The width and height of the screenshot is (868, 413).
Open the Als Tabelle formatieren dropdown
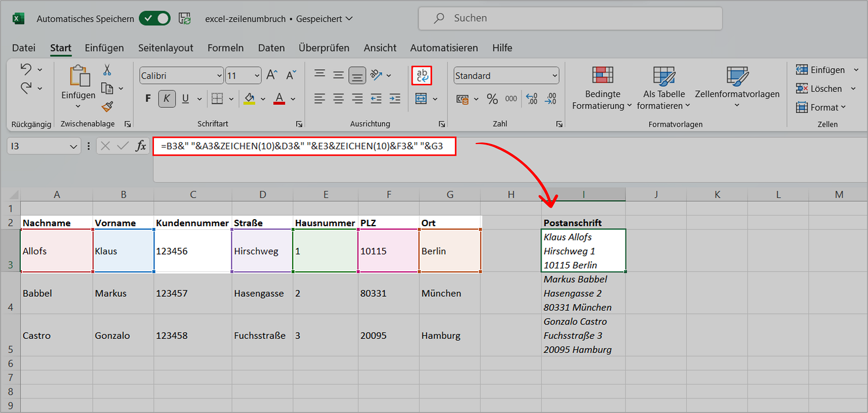point(664,89)
